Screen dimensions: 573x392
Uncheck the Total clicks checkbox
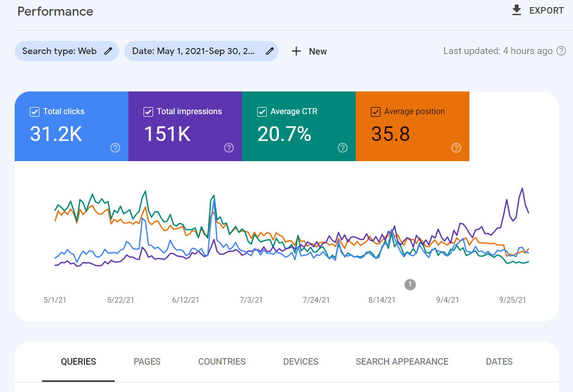(35, 112)
